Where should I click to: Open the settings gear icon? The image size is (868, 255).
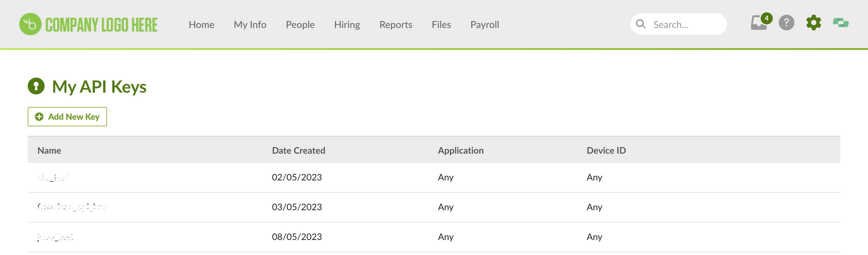[813, 23]
